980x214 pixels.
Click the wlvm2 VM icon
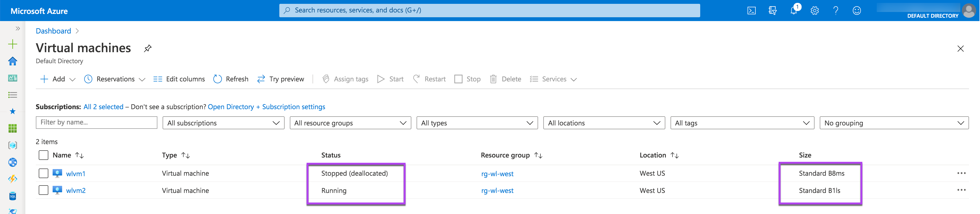click(57, 190)
